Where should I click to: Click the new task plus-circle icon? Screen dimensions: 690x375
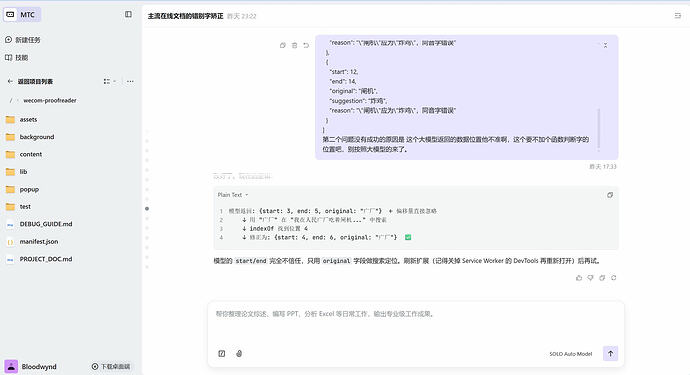[8, 40]
